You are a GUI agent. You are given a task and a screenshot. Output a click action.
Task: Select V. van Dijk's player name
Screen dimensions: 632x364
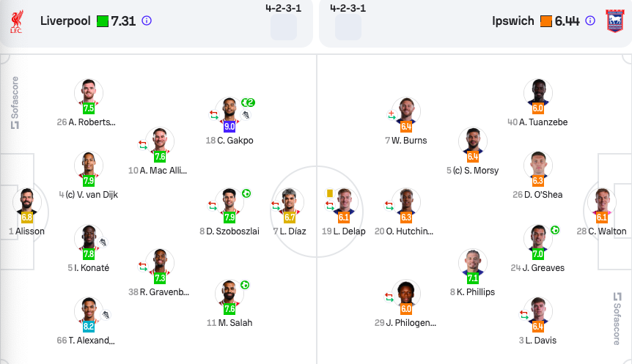click(92, 195)
